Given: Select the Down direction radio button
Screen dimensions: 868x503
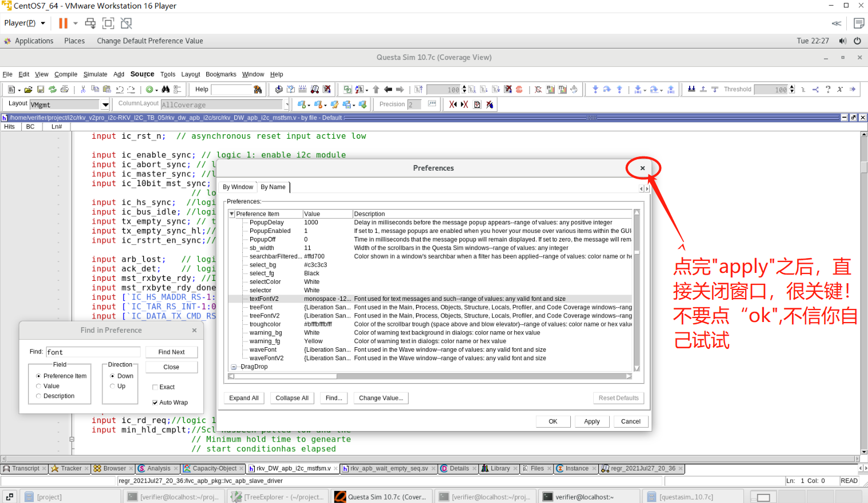Looking at the screenshot, I should click(113, 376).
